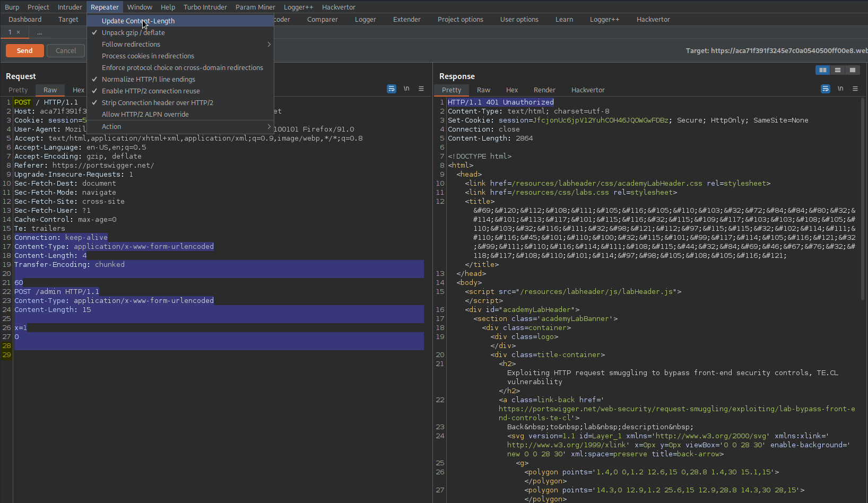868x503 pixels.
Task: Enable Allow HTTP/2 ALPN override
Action: [180, 115]
